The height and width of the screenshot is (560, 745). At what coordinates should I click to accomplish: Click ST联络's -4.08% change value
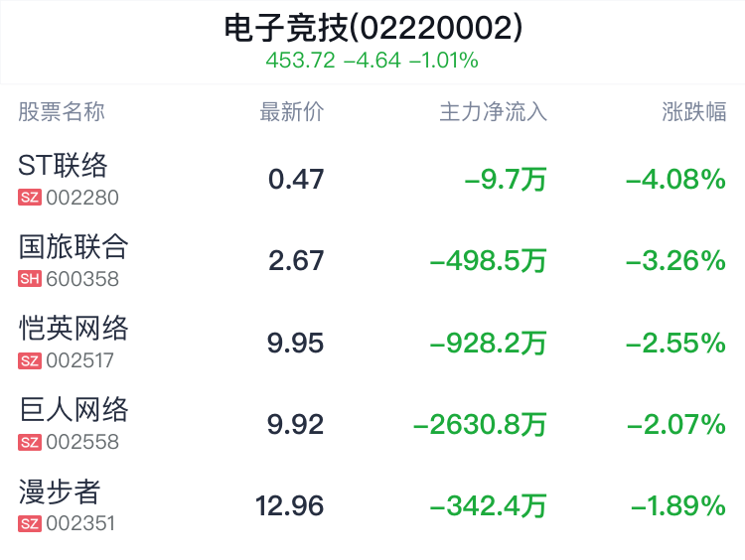coord(675,180)
